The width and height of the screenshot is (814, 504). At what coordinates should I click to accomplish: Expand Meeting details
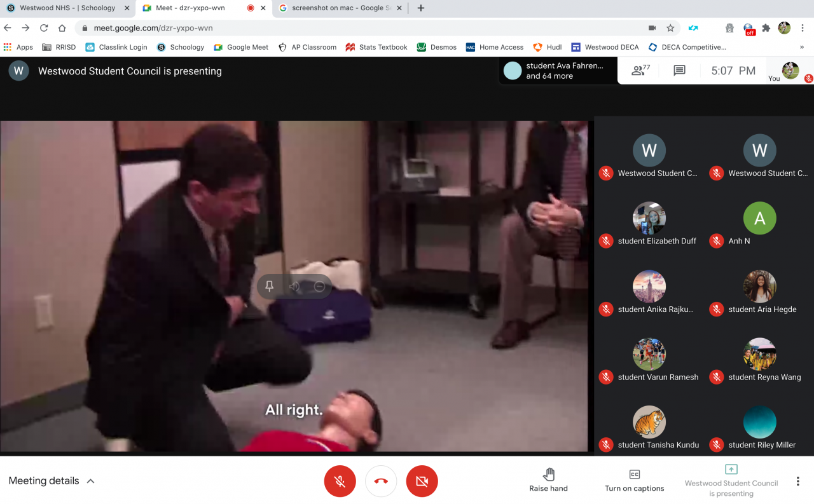52,481
